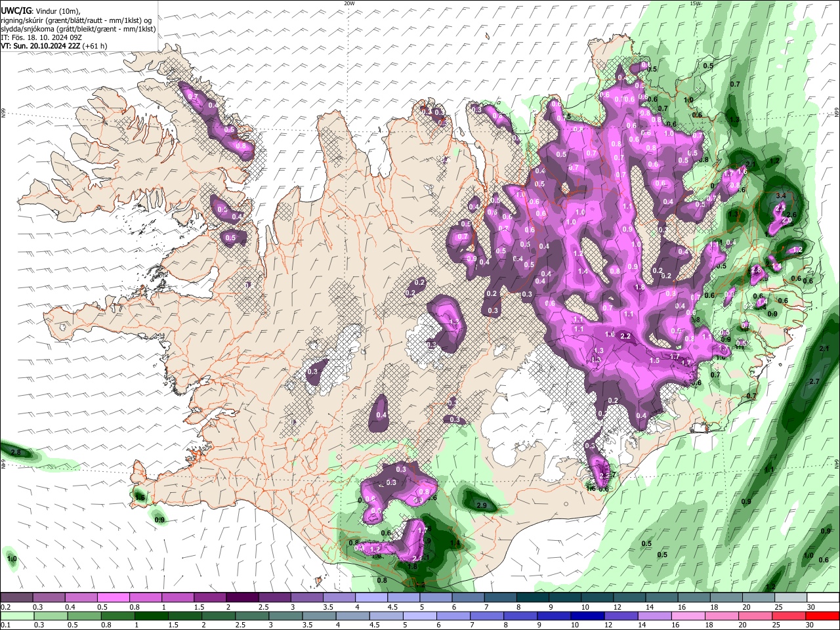Click the 2.2 snowfall value on the map
Screen dimensions: 840x630
click(625, 336)
